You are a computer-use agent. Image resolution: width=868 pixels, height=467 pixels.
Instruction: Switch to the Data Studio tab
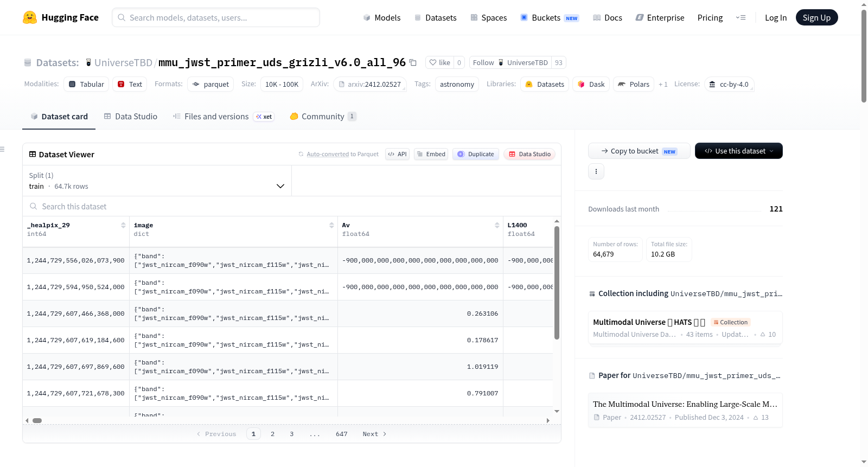131,116
